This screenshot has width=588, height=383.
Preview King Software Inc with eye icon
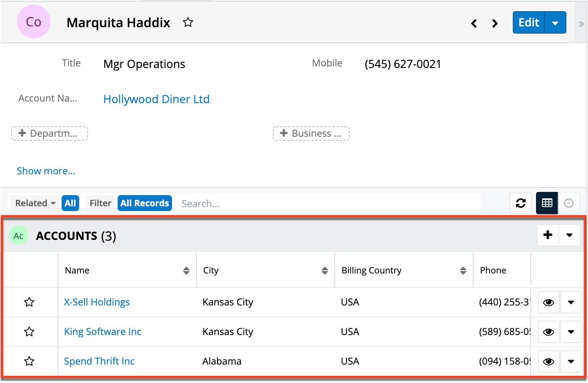pos(548,332)
